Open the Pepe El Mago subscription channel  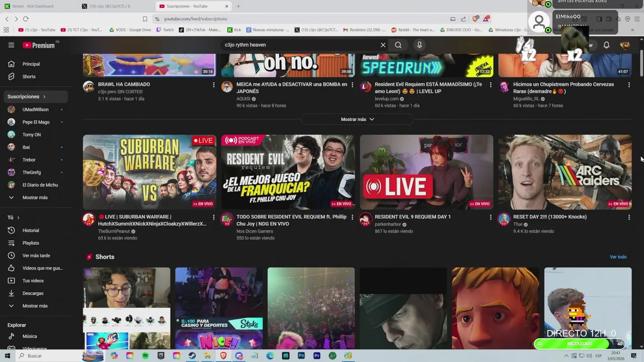pos(35,122)
